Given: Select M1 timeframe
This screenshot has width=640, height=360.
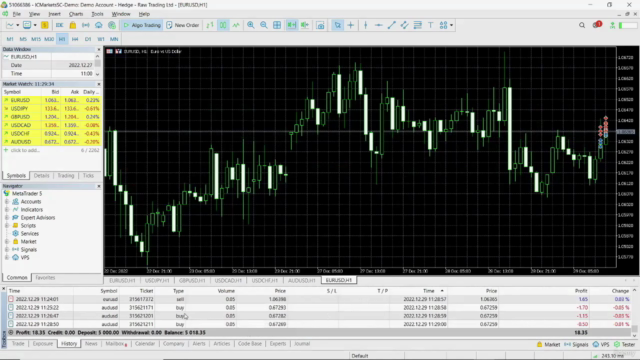Looking at the screenshot, I should tap(10, 39).
